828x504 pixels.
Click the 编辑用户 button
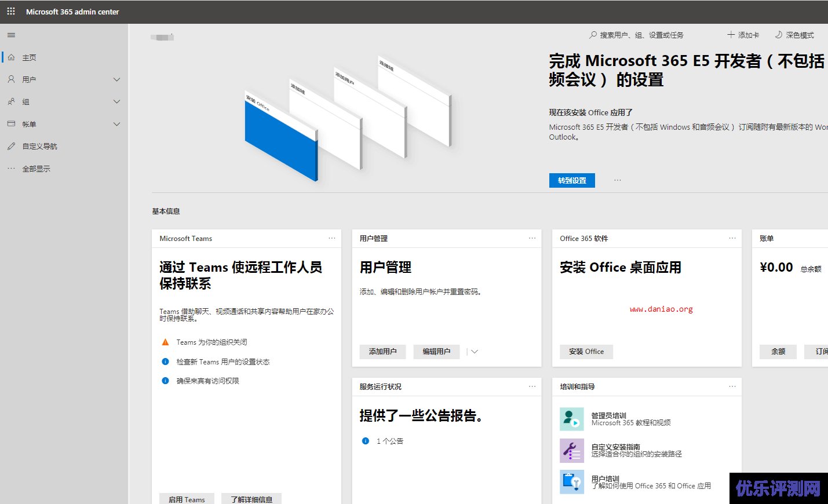(436, 352)
